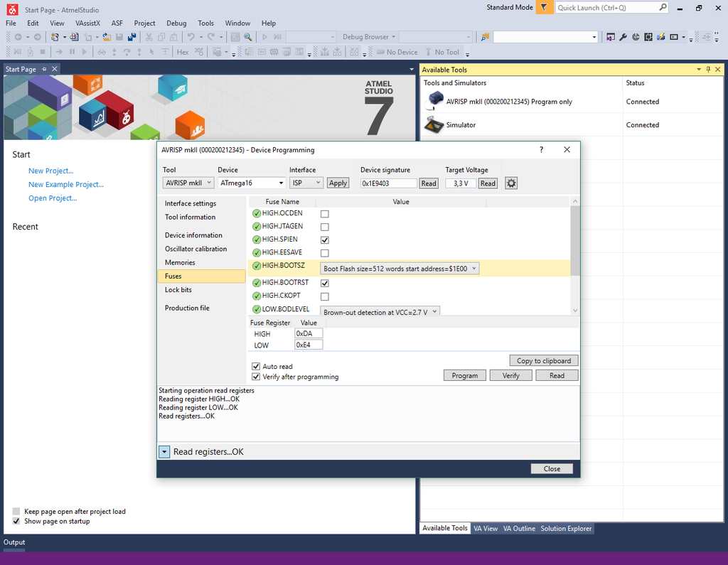Click the Copy to clipboard button
This screenshot has height=565, width=728.
(x=544, y=361)
